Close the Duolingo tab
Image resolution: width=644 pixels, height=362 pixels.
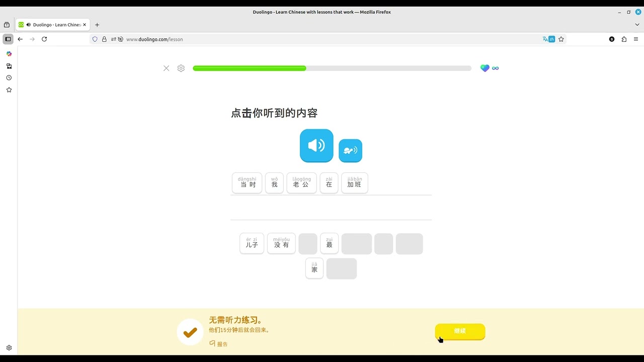click(x=85, y=25)
